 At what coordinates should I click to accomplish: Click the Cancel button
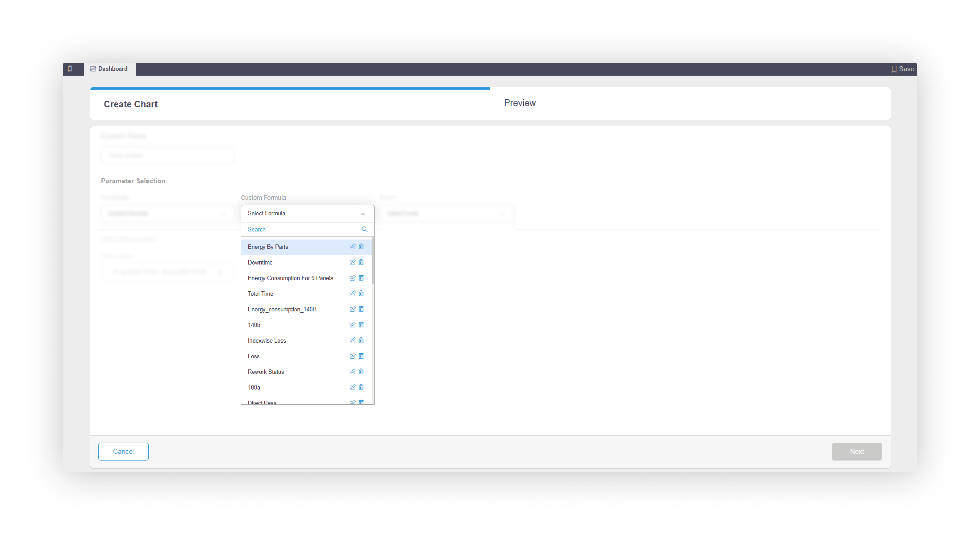tap(123, 451)
